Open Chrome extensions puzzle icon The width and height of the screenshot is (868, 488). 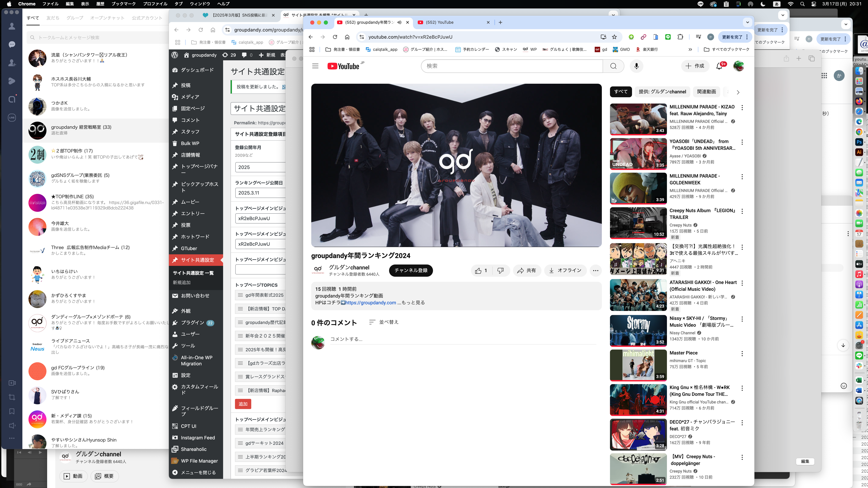pyautogui.click(x=680, y=37)
